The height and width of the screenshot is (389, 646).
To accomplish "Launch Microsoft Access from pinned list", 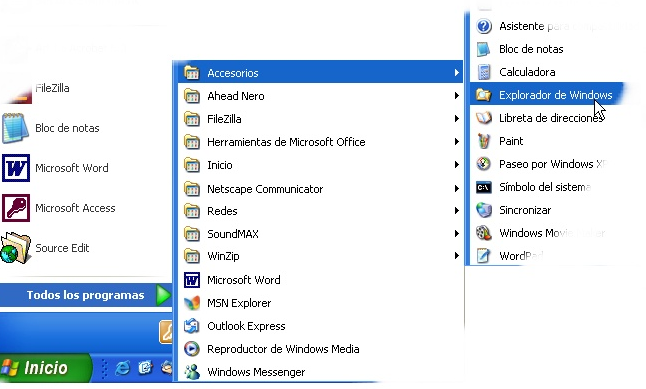I will (75, 208).
